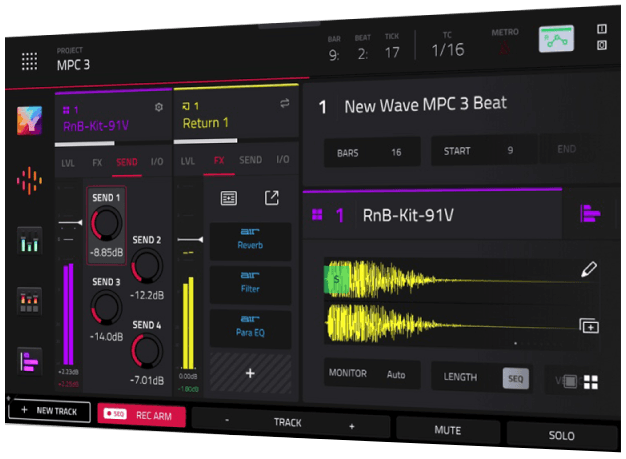Image resolution: width=626 pixels, height=459 pixels.
Task: Open RnB-Kit-91V track settings gear
Action: (158, 107)
